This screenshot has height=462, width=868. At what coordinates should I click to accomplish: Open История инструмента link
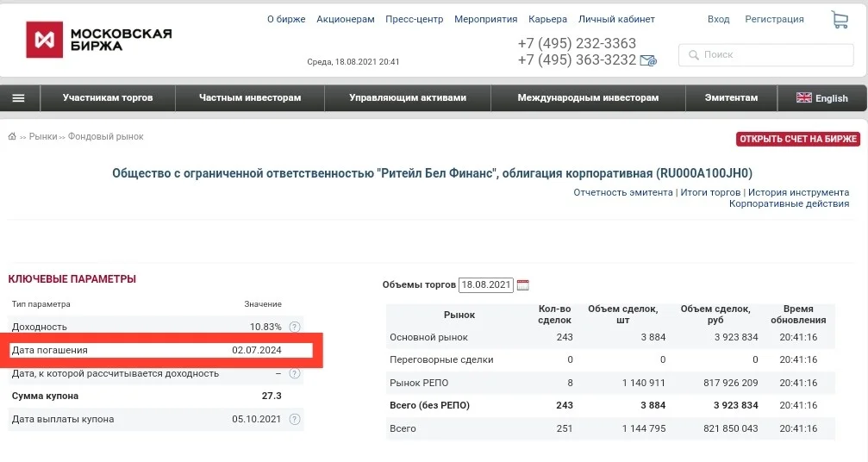click(x=798, y=192)
